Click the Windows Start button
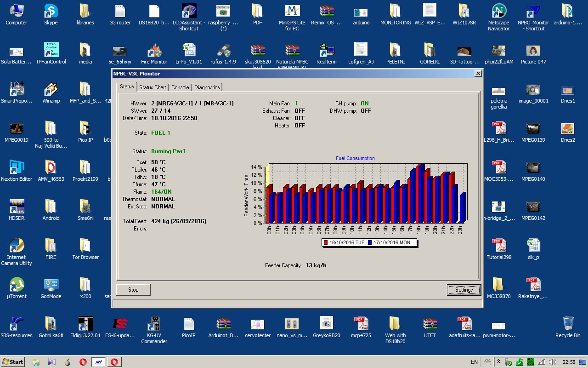This screenshot has width=588, height=368. (x=13, y=362)
